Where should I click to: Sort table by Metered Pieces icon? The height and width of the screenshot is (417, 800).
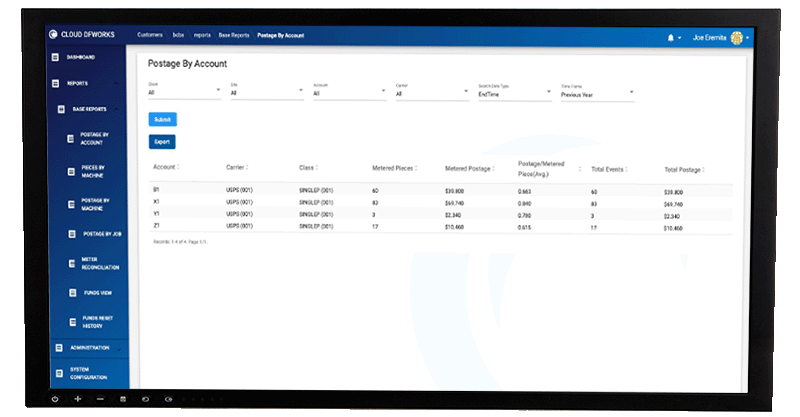click(416, 168)
